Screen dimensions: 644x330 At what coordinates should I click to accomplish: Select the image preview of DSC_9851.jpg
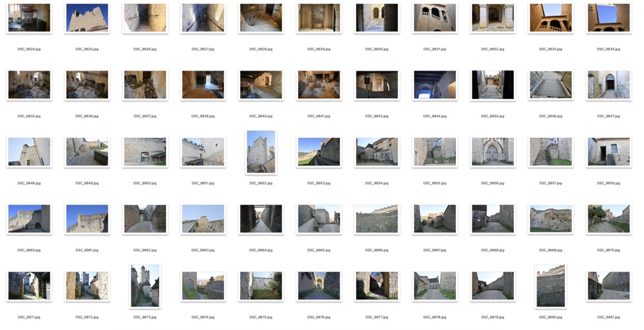(x=203, y=152)
